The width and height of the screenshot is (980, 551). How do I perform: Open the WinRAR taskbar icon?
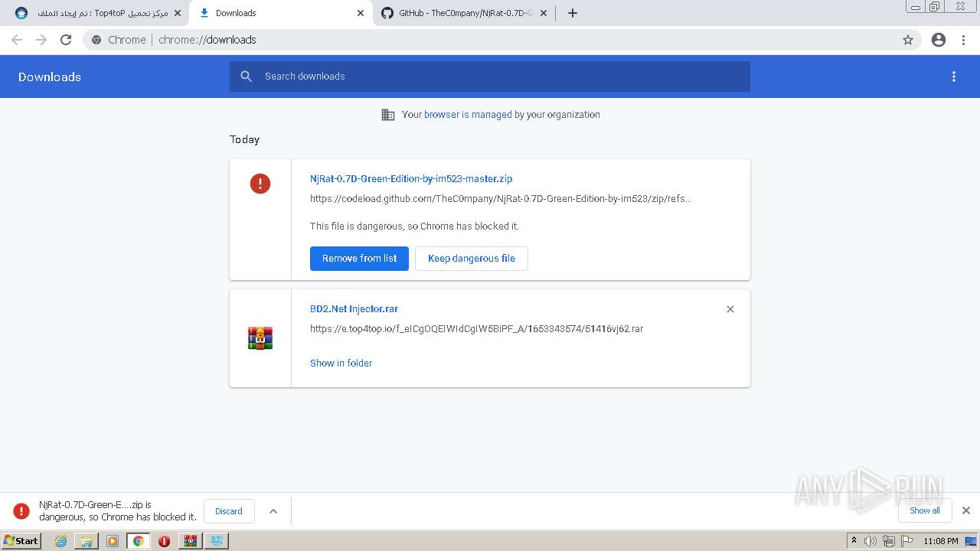[191, 541]
